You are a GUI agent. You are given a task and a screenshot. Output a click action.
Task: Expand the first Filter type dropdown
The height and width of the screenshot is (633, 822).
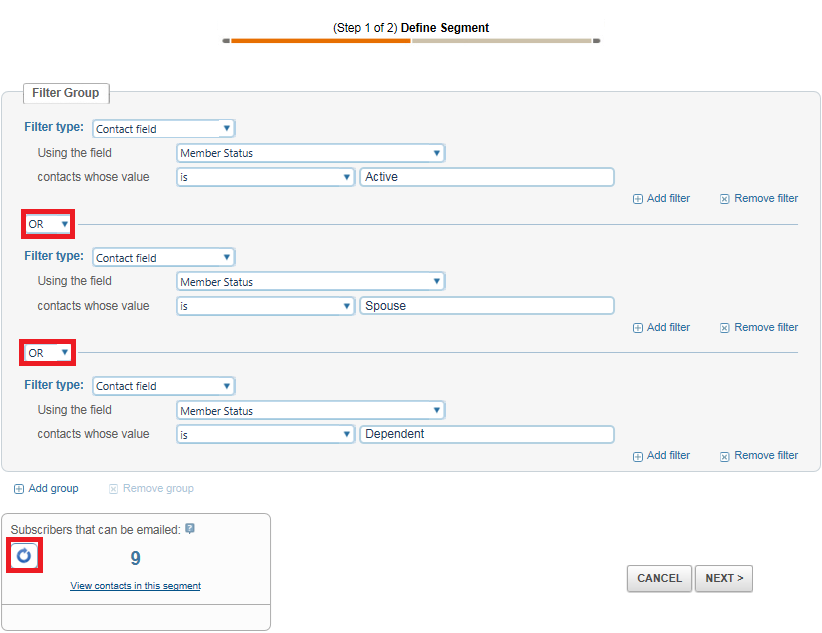click(x=163, y=129)
